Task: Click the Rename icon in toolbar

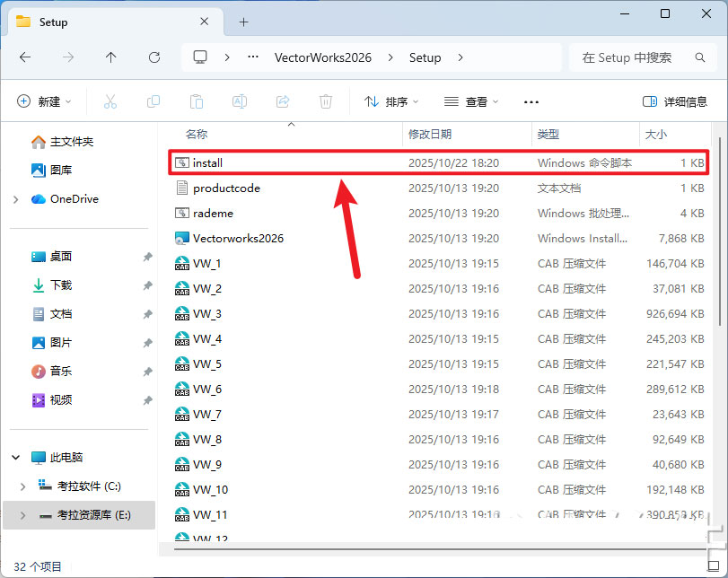Action: click(240, 102)
